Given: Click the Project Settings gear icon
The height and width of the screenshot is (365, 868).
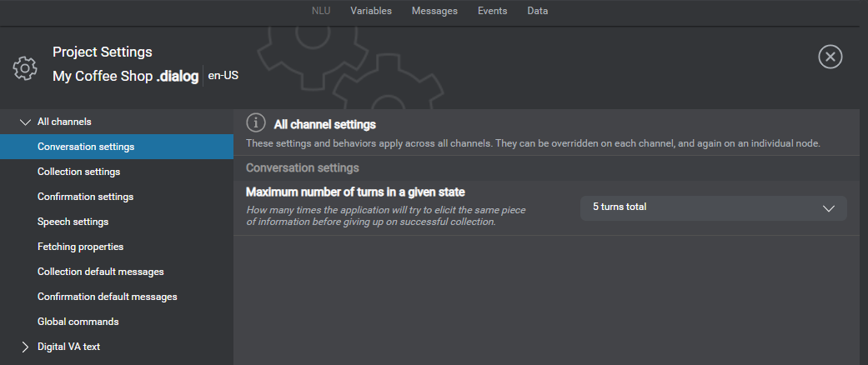Looking at the screenshot, I should (x=26, y=67).
